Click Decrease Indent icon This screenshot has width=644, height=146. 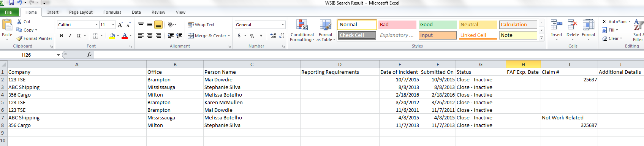(x=171, y=36)
